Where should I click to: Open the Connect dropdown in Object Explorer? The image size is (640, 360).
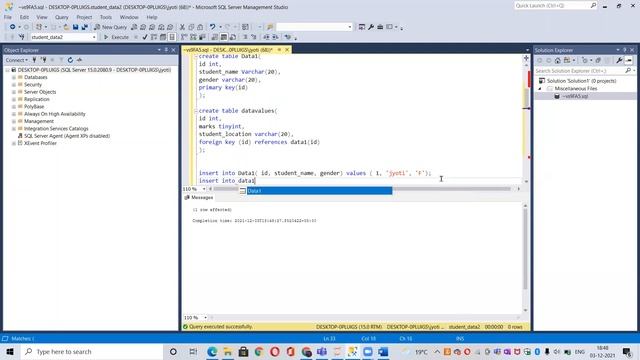click(x=16, y=60)
